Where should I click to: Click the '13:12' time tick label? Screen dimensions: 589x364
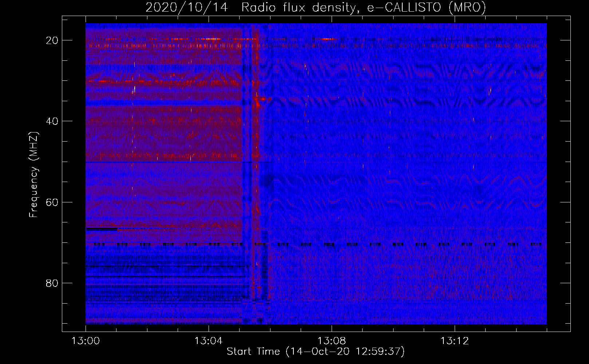[455, 341]
